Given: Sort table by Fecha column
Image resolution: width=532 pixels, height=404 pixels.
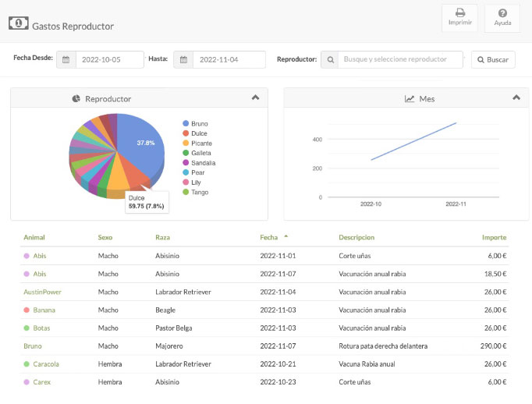Looking at the screenshot, I should (268, 237).
